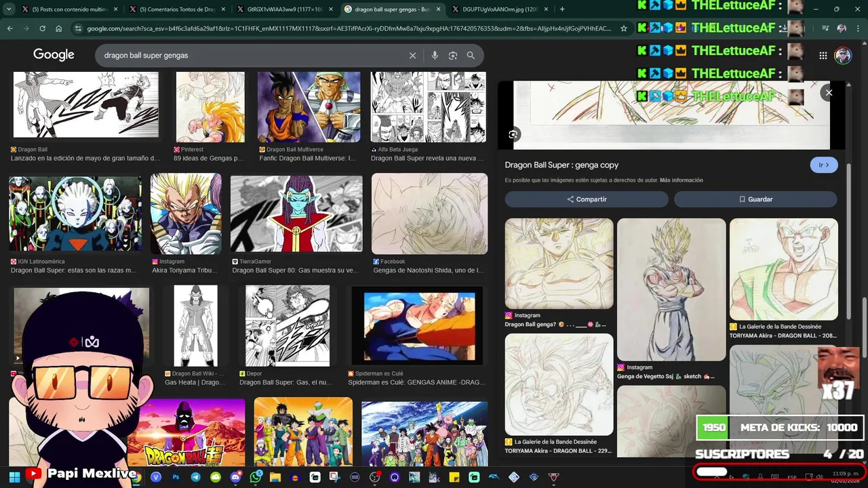This screenshot has height=488, width=868.
Task: Open the Depor 'Gas, el nu...' thumbnail
Action: tap(288, 326)
